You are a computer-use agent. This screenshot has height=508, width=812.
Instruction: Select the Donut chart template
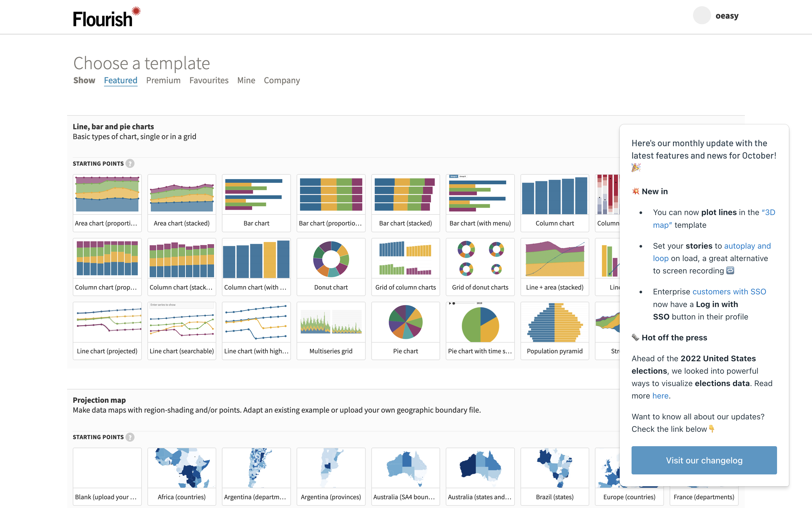(331, 267)
